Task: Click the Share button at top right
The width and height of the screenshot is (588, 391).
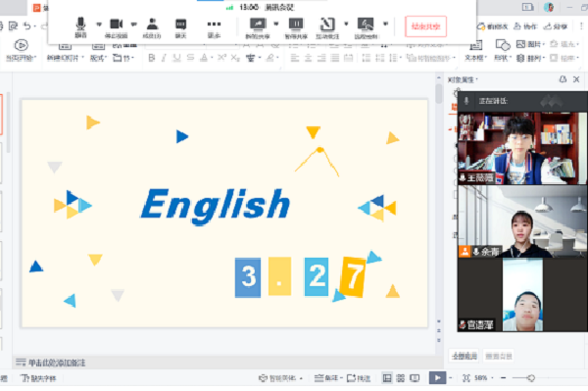Action: click(556, 26)
